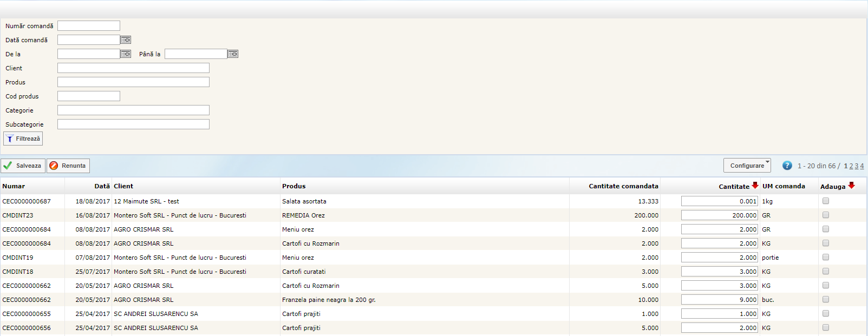This screenshot has height=336, width=868.
Task: Enable Adauga checkbox for Franzela paine neagra row
Action: click(x=826, y=299)
